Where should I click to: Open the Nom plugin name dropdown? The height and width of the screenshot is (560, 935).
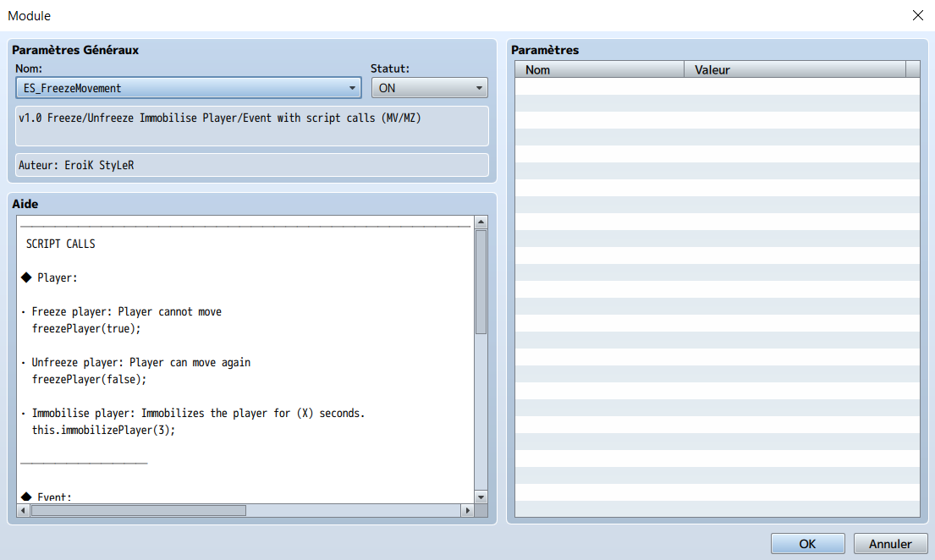[188, 88]
